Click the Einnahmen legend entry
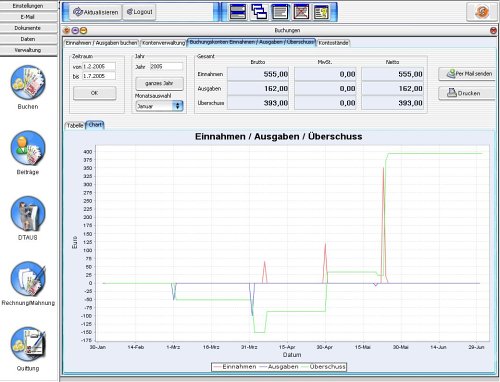The image size is (500, 382). coord(235,367)
